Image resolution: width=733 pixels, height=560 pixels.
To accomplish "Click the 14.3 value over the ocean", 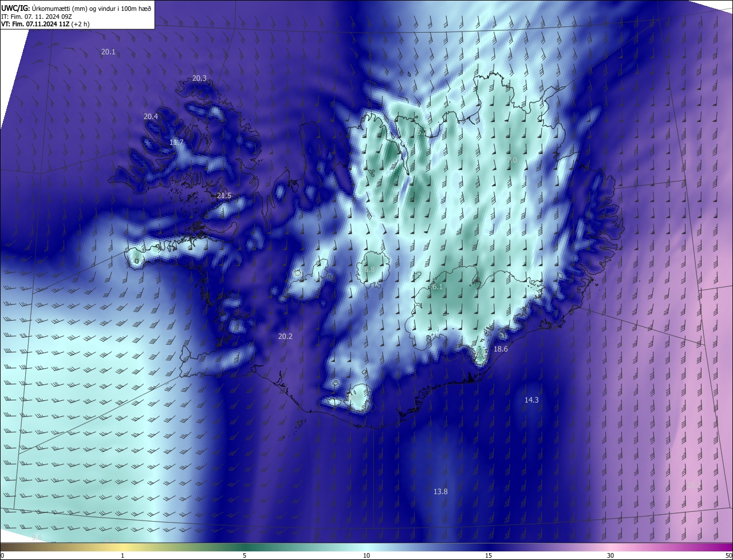I will 531,400.
